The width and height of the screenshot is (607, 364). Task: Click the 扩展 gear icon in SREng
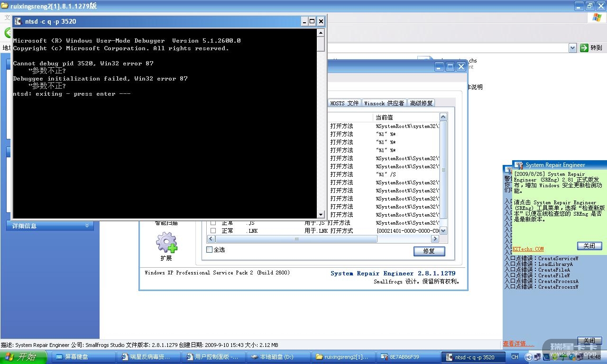(x=166, y=242)
